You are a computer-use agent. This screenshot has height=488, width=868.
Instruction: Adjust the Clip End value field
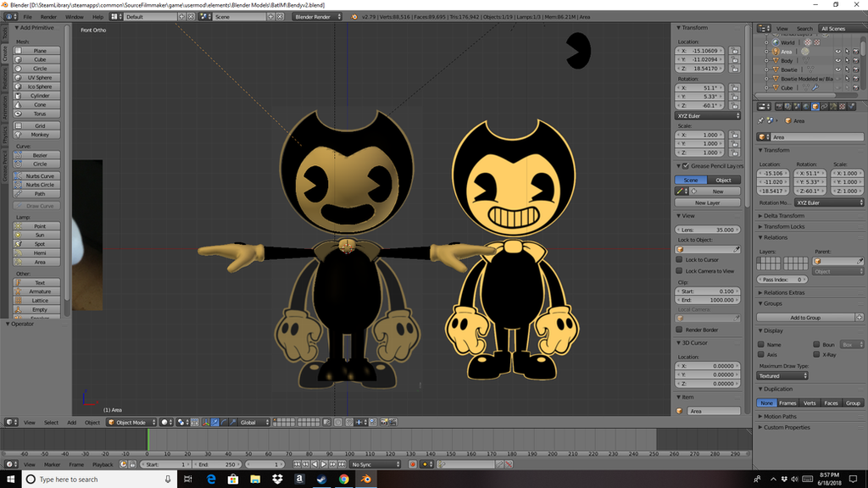pyautogui.click(x=708, y=300)
